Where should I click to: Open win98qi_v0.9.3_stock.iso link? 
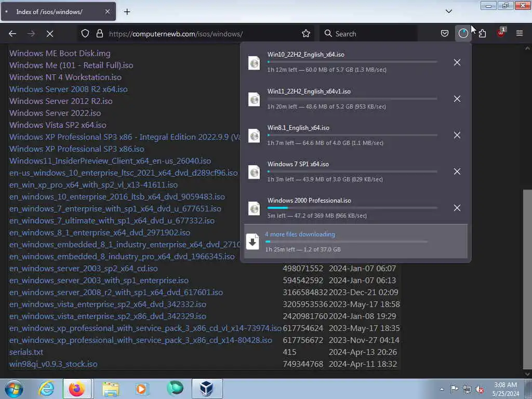54,364
